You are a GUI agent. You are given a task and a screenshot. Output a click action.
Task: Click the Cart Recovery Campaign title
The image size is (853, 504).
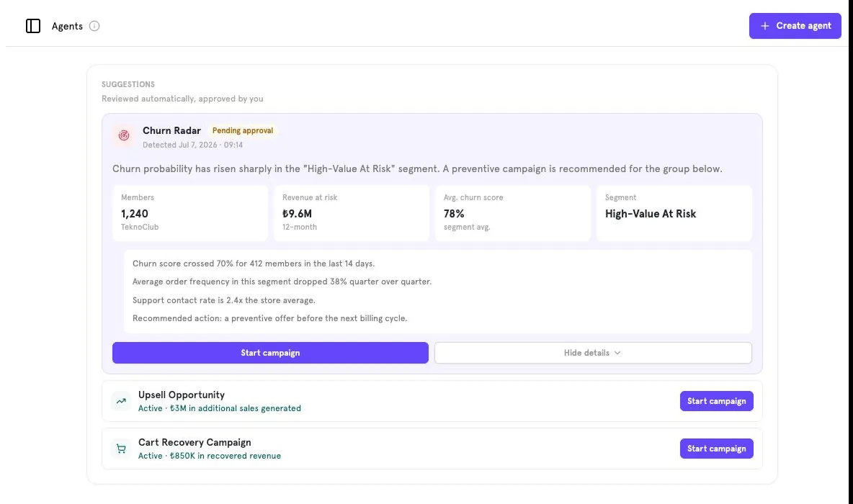pyautogui.click(x=195, y=442)
